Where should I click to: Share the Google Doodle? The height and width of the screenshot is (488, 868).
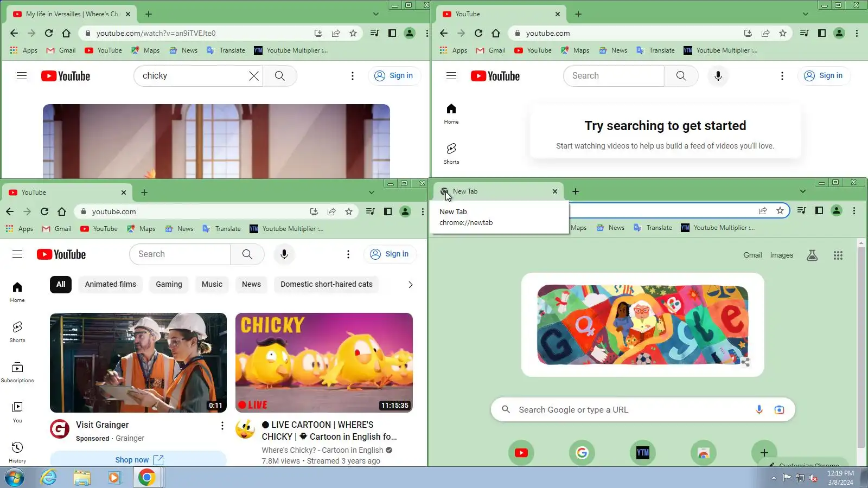[x=746, y=362]
